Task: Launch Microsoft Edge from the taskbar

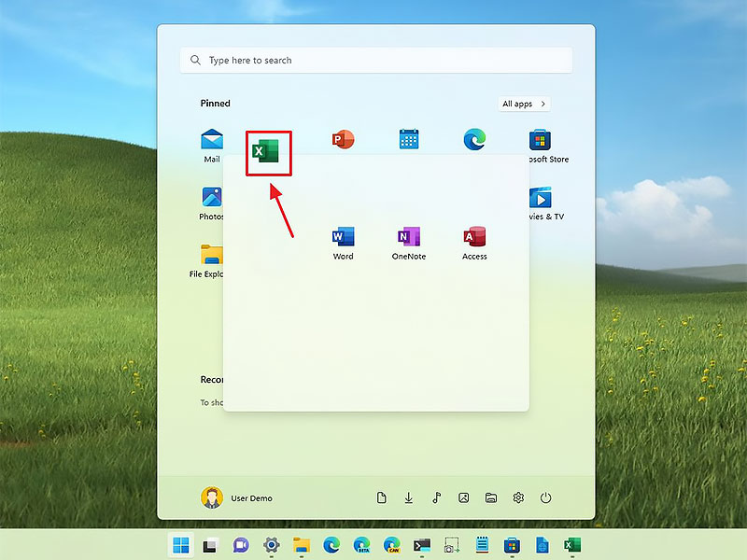Action: point(331,545)
